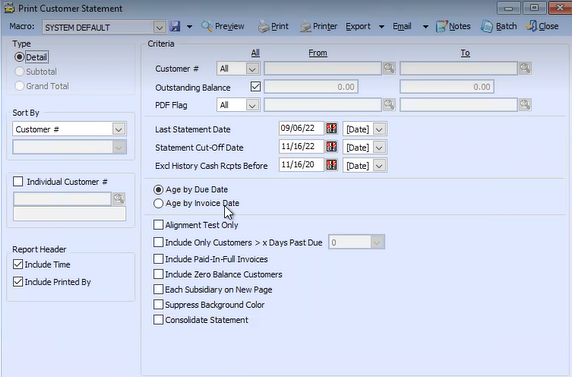Viewport: 572px width, 377px height.
Task: Click the Statement Cut-Off Date field
Action: click(301, 147)
